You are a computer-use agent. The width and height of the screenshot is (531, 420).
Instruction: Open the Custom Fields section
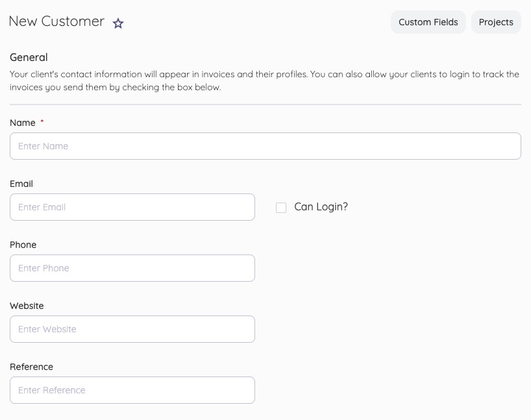[x=428, y=21]
